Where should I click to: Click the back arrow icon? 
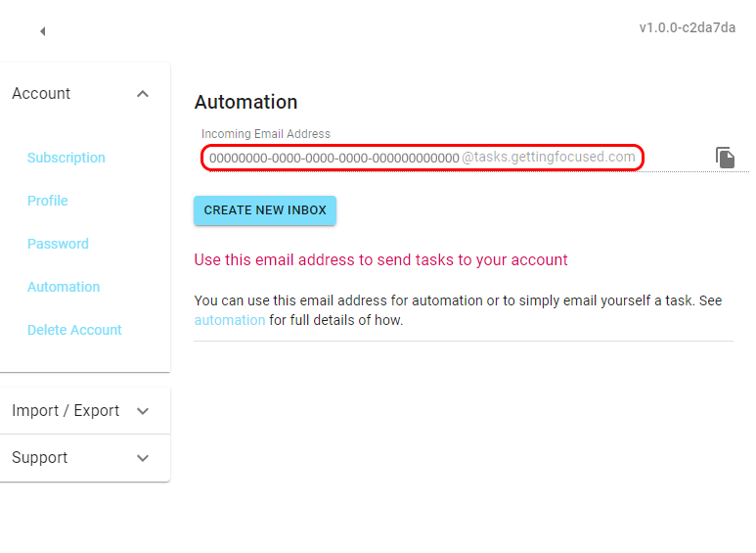(42, 31)
